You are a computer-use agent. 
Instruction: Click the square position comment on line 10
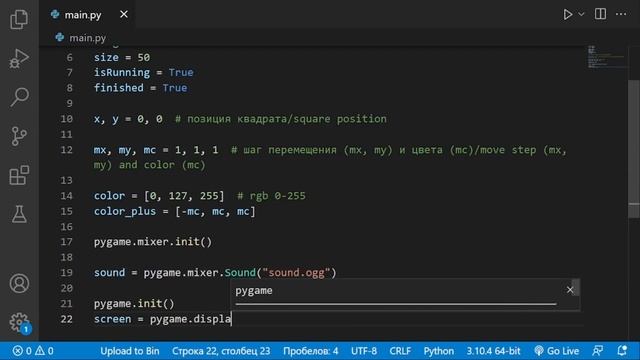281,119
